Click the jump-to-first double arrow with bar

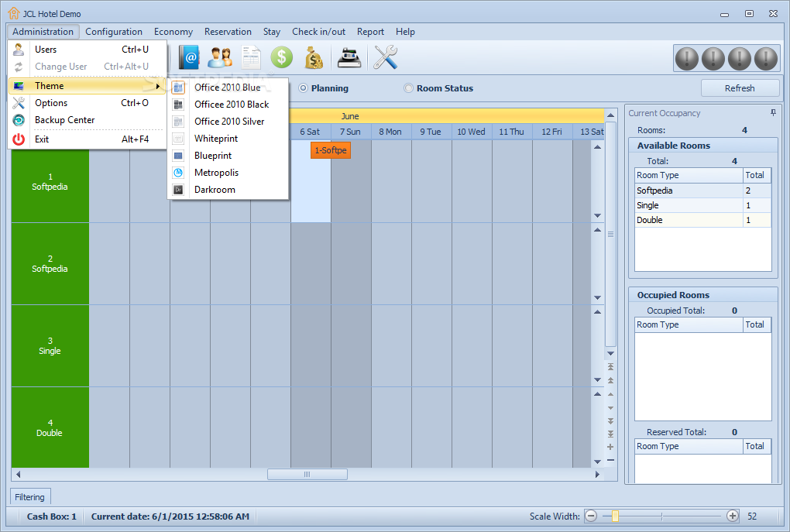[x=610, y=367]
